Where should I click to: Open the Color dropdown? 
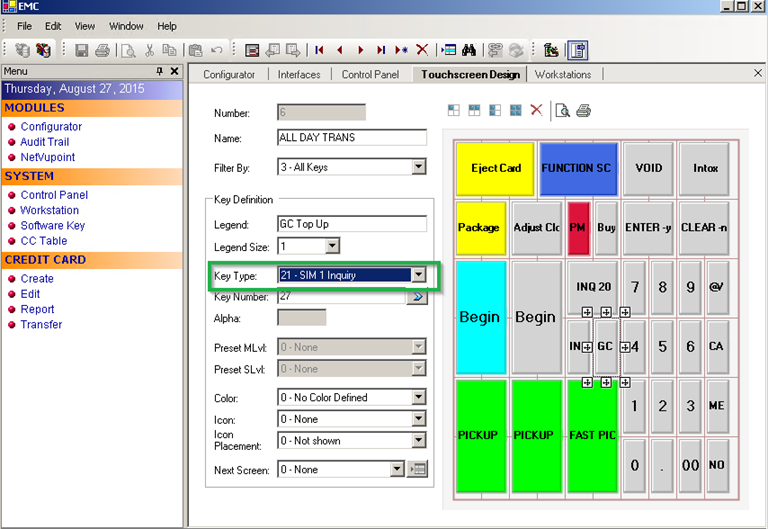pyautogui.click(x=418, y=397)
